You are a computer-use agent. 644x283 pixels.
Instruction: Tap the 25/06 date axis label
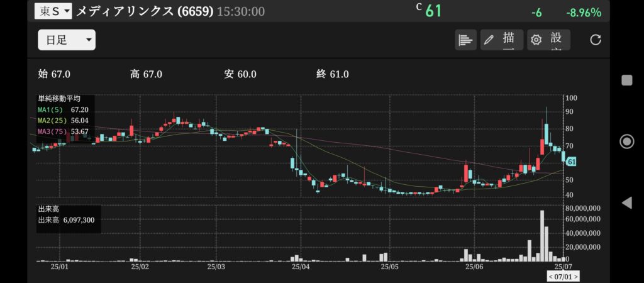474,267
